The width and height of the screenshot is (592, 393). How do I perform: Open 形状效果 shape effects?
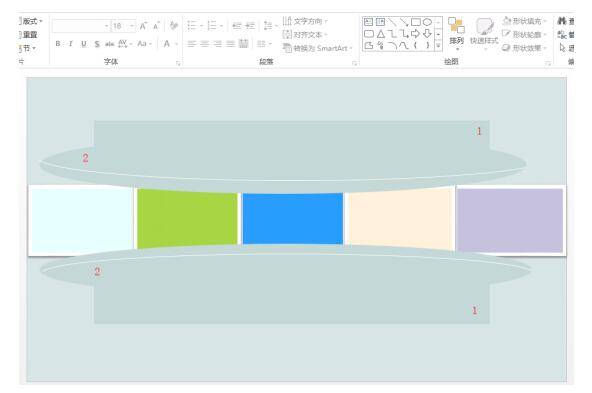(x=525, y=48)
